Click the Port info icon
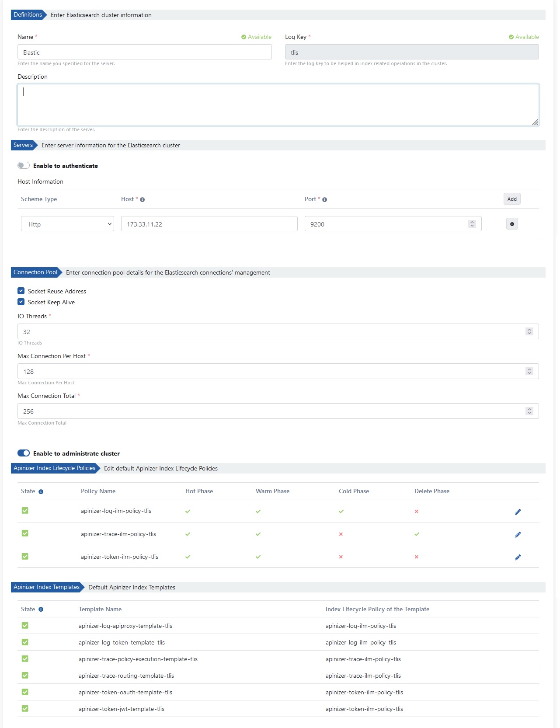The image size is (560, 728). tap(324, 199)
